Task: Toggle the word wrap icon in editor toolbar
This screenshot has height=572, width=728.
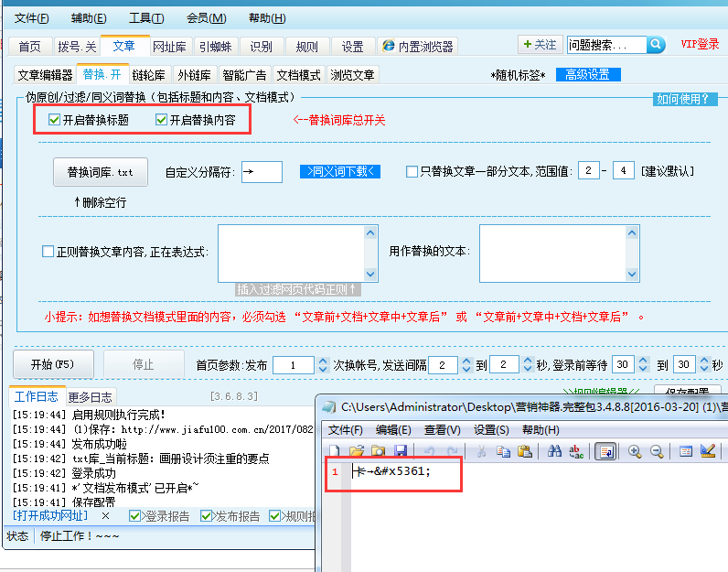Action: pyautogui.click(x=605, y=451)
